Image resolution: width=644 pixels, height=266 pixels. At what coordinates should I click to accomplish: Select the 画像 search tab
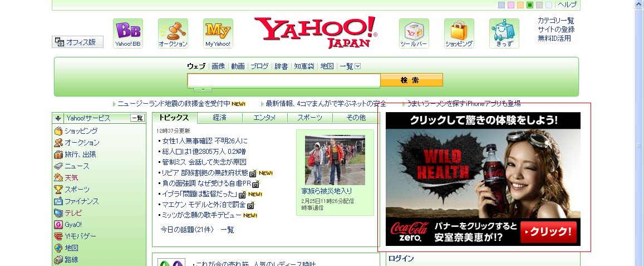219,66
